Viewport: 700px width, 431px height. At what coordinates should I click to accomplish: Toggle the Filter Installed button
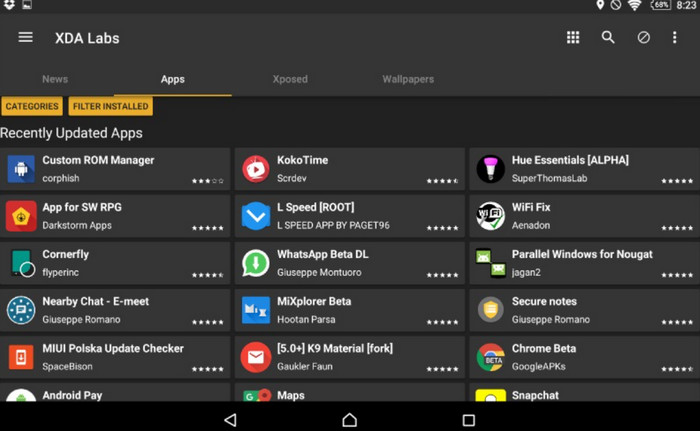click(110, 106)
